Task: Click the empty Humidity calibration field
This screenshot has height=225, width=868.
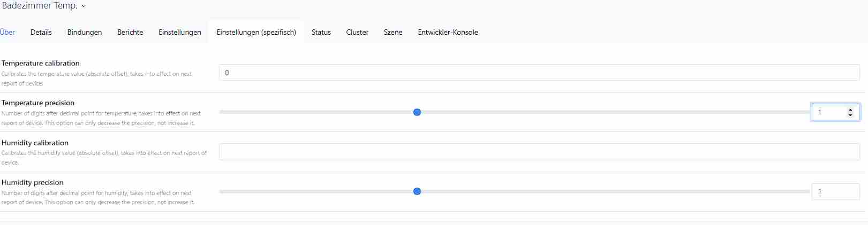Action: coord(539,152)
